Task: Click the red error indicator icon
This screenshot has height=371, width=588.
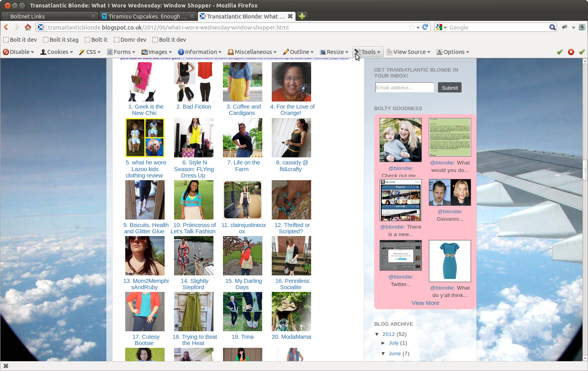Action: coord(571,52)
